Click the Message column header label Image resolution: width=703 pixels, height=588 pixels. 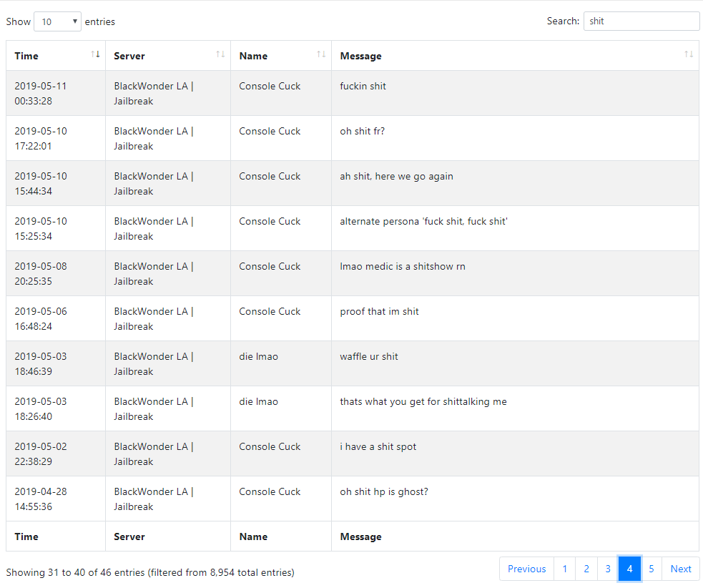point(360,56)
